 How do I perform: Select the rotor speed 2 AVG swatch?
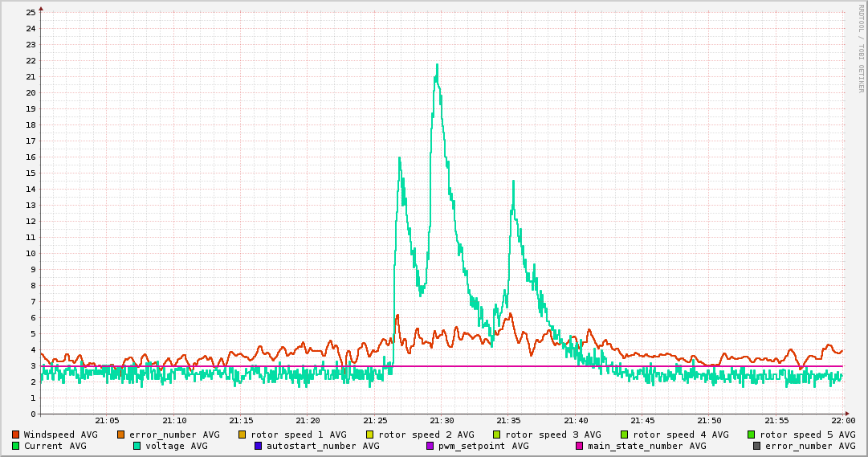(x=370, y=435)
